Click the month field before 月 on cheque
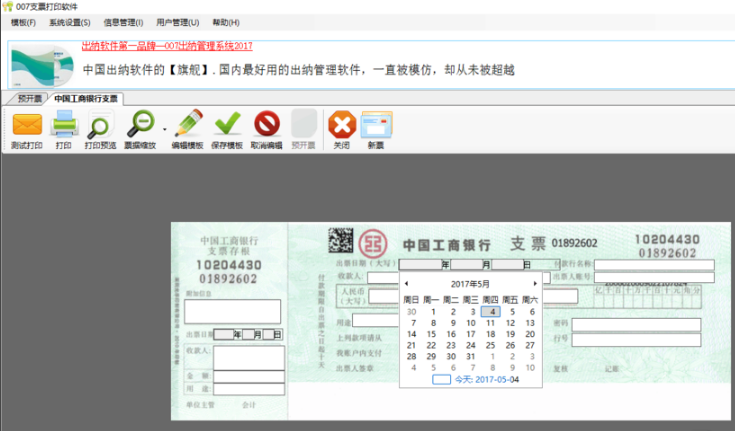Image resolution: width=735 pixels, height=431 pixels. tap(466, 265)
